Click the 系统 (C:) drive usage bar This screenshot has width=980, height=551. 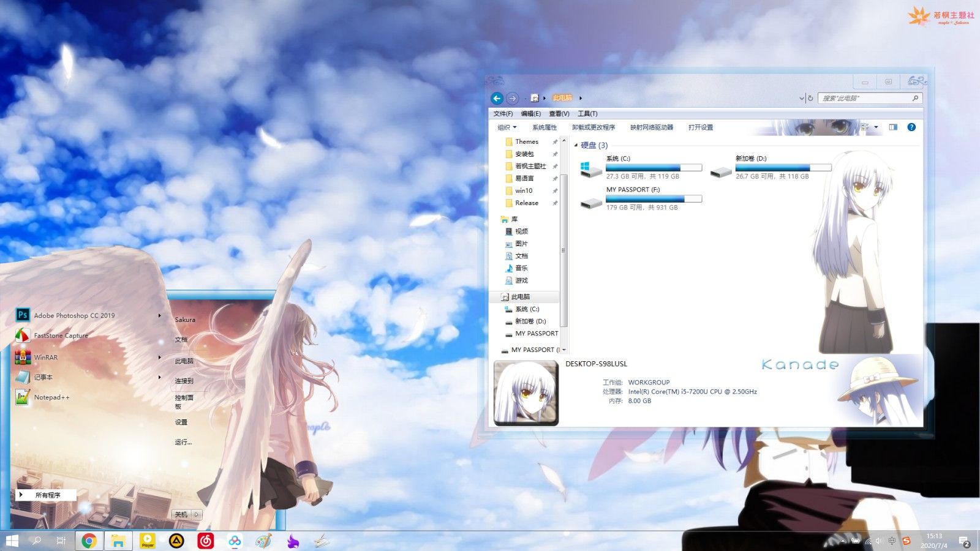pos(654,167)
